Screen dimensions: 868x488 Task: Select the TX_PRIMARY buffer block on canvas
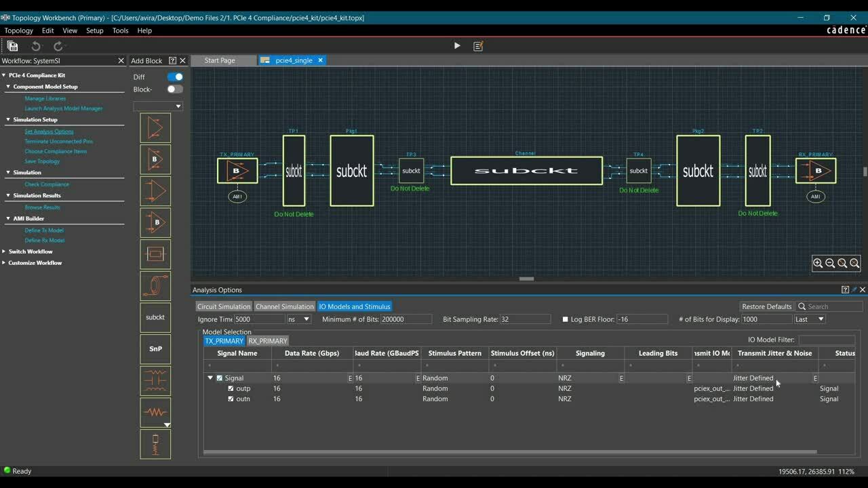coord(237,171)
